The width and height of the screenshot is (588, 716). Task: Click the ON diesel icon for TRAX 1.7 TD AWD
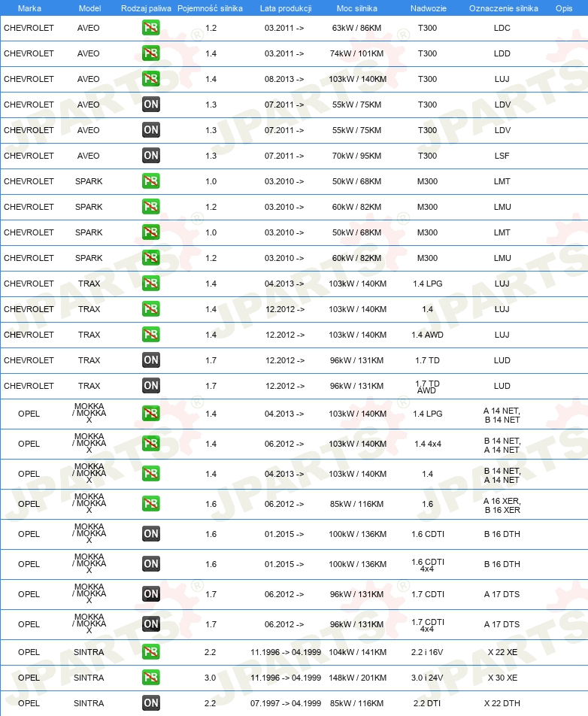[150, 386]
